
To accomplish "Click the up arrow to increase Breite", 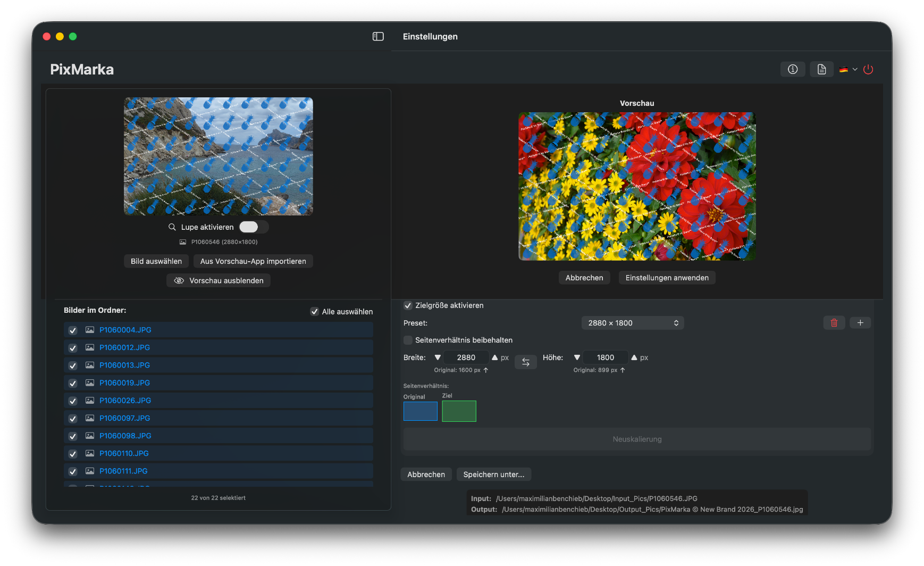I will click(x=494, y=357).
